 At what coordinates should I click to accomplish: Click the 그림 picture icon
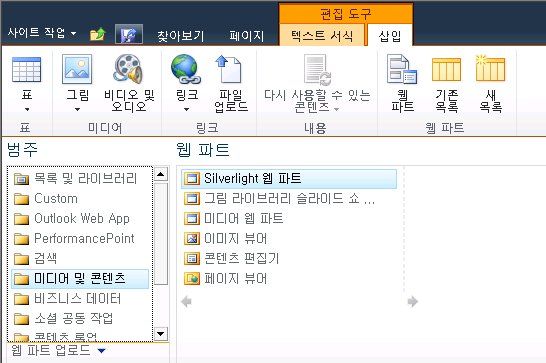pos(77,69)
